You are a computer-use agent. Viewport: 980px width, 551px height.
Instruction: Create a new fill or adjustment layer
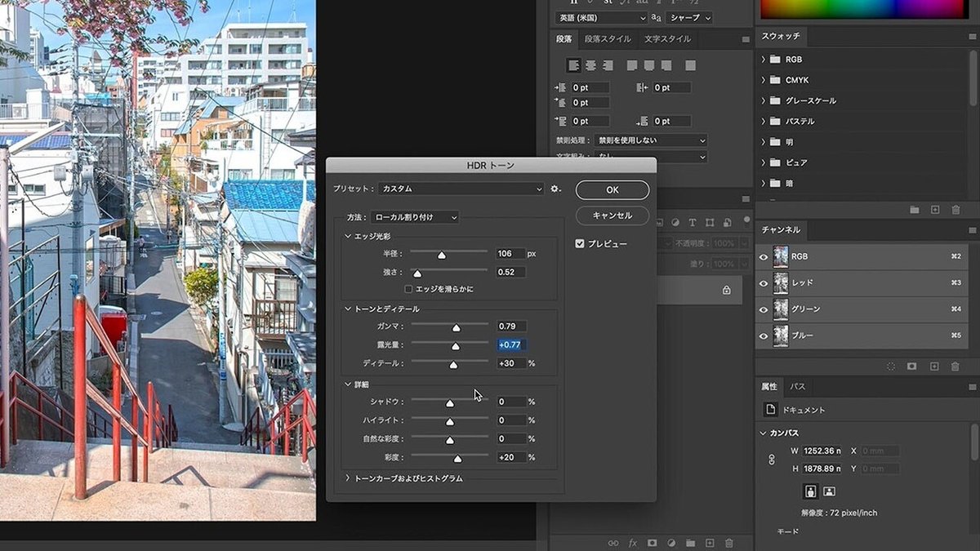[671, 543]
